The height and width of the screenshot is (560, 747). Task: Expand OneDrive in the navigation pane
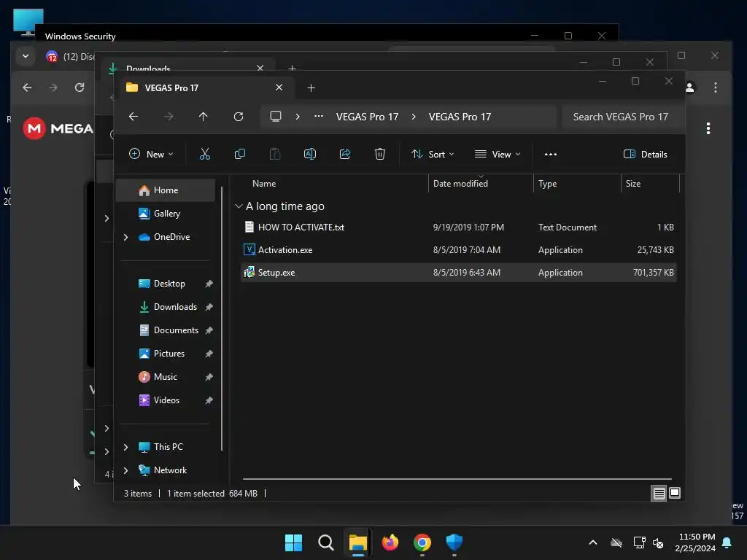pyautogui.click(x=125, y=237)
